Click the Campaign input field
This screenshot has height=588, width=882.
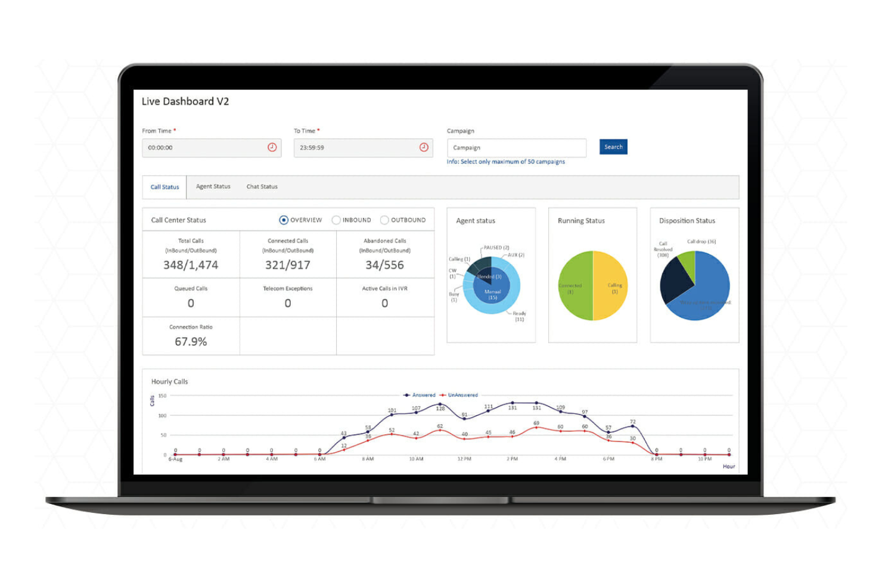pos(516,147)
